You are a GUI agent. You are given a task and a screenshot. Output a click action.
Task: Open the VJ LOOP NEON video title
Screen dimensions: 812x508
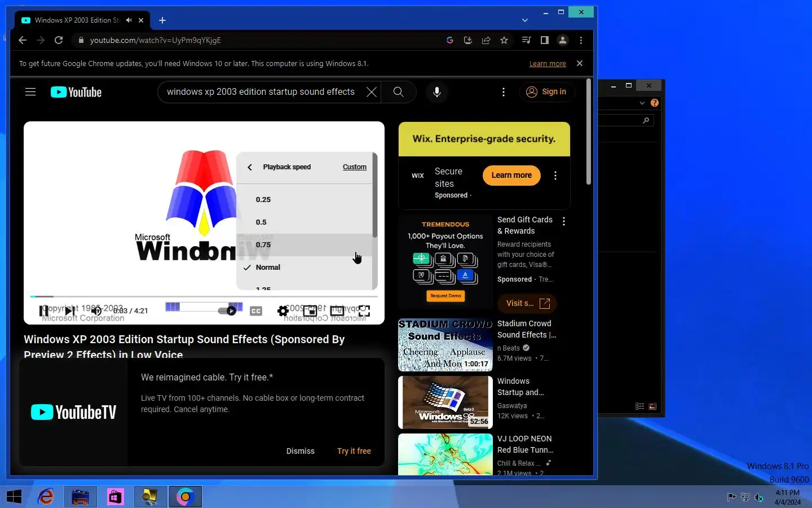point(525,444)
